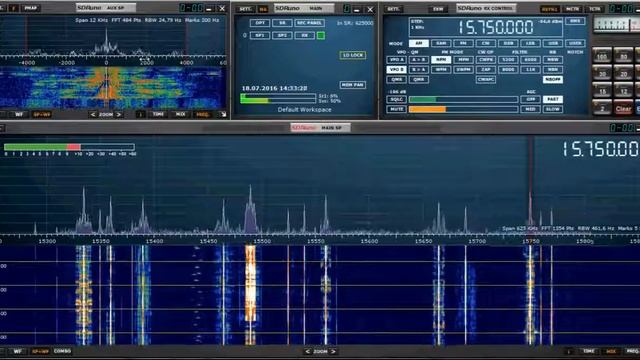The width and height of the screenshot is (640, 360).
Task: Select FM mode
Action: pos(463,43)
